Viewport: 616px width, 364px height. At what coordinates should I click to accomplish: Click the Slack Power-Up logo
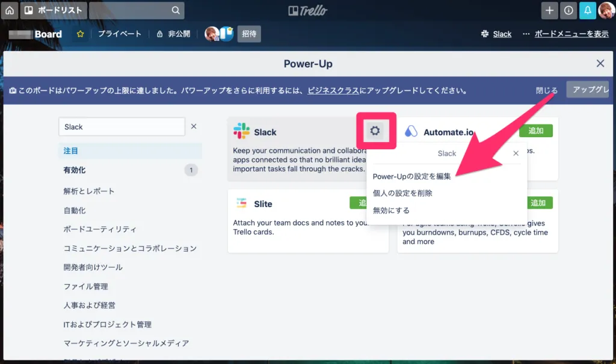tap(241, 131)
